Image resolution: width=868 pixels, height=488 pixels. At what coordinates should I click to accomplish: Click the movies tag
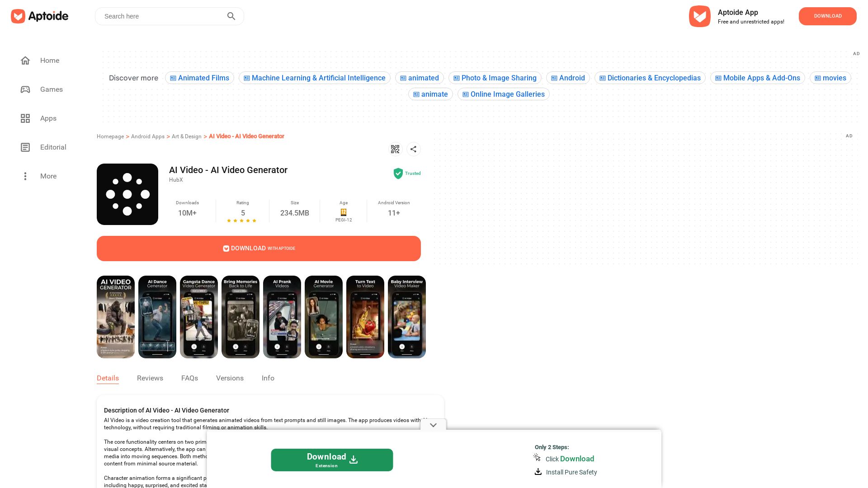[830, 78]
